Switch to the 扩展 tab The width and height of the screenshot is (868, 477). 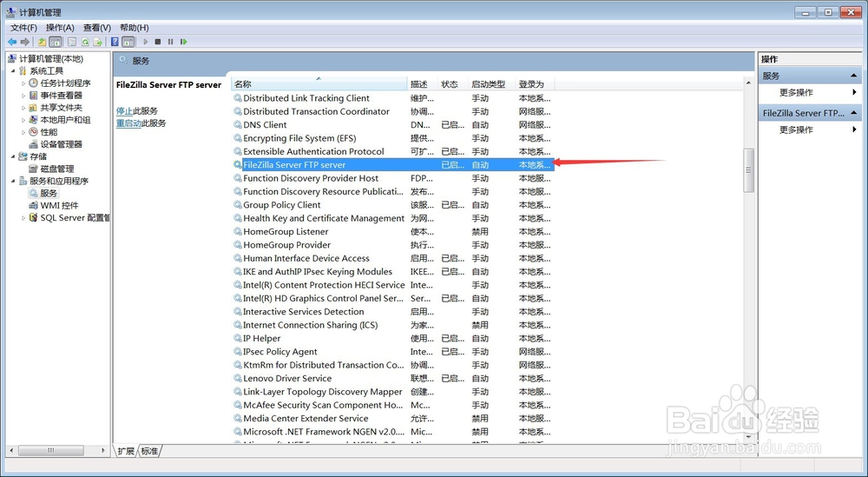(x=126, y=451)
